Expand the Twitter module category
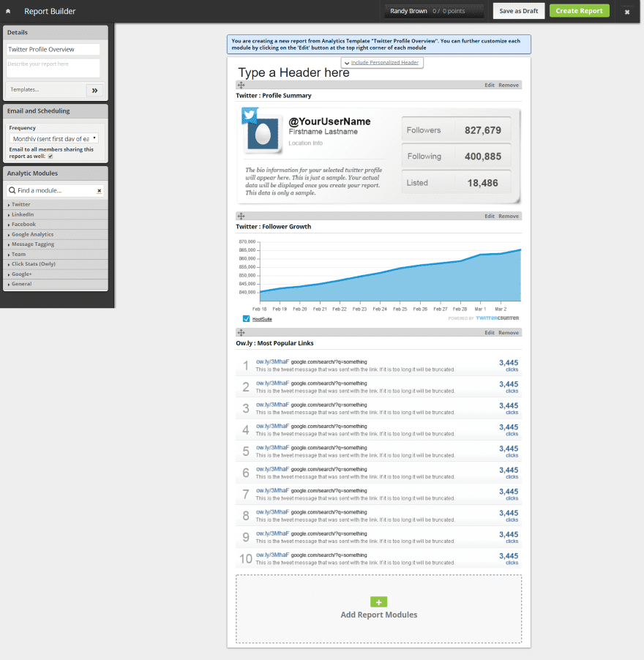This screenshot has height=660, width=644. 56,204
